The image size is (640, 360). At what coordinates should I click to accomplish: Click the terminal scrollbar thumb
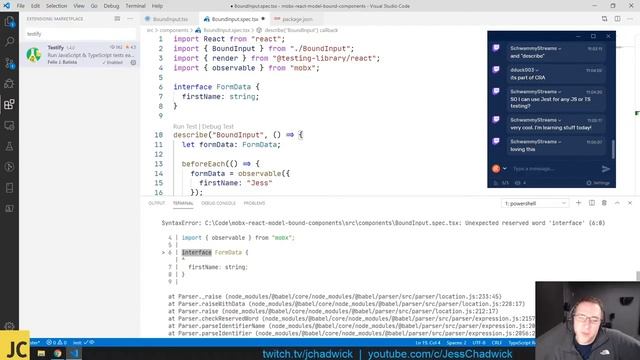point(638,276)
